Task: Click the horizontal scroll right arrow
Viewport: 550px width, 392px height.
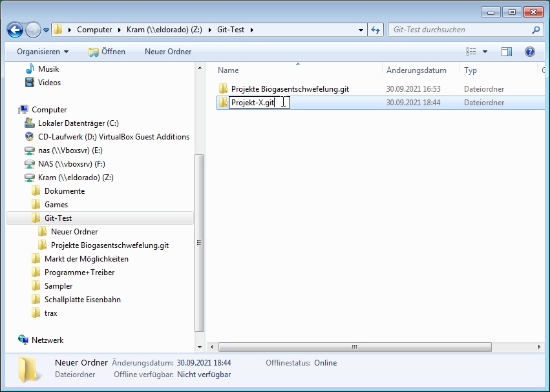Action: click(540, 347)
